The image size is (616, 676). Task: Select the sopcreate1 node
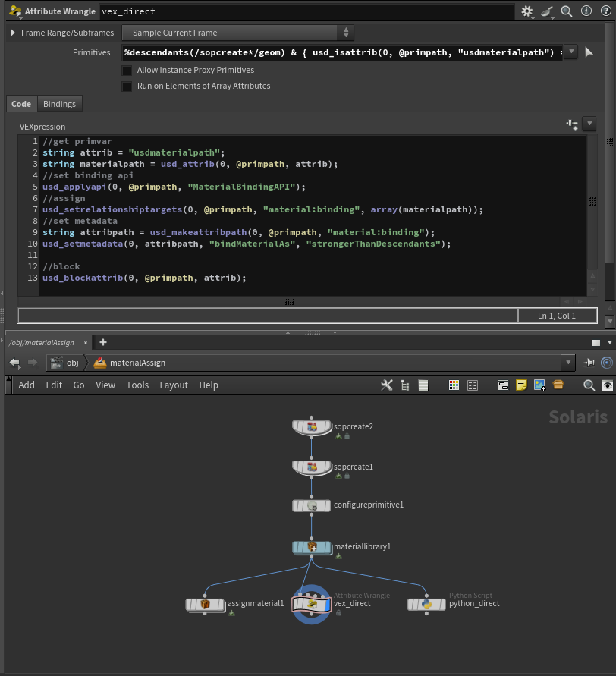[x=312, y=467]
